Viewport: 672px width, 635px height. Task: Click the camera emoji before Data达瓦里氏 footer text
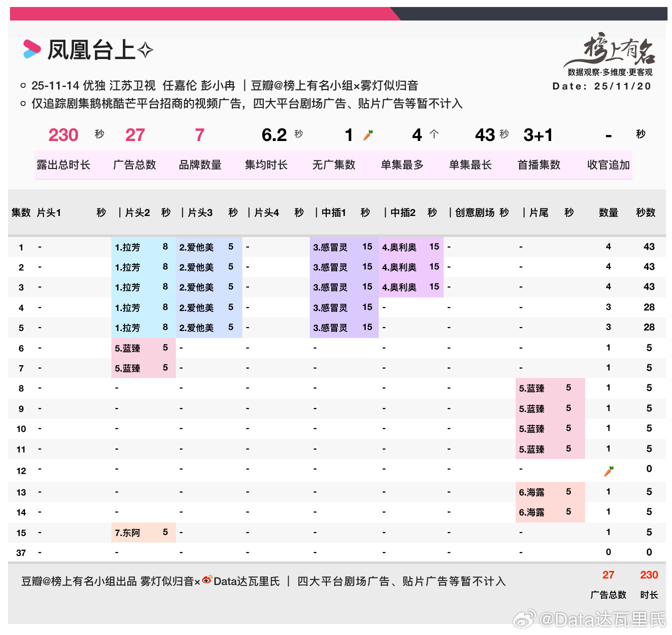pyautogui.click(x=207, y=581)
